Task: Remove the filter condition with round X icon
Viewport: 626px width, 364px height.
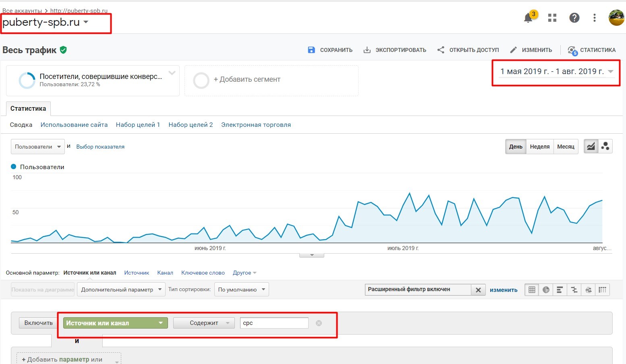Action: coord(319,323)
